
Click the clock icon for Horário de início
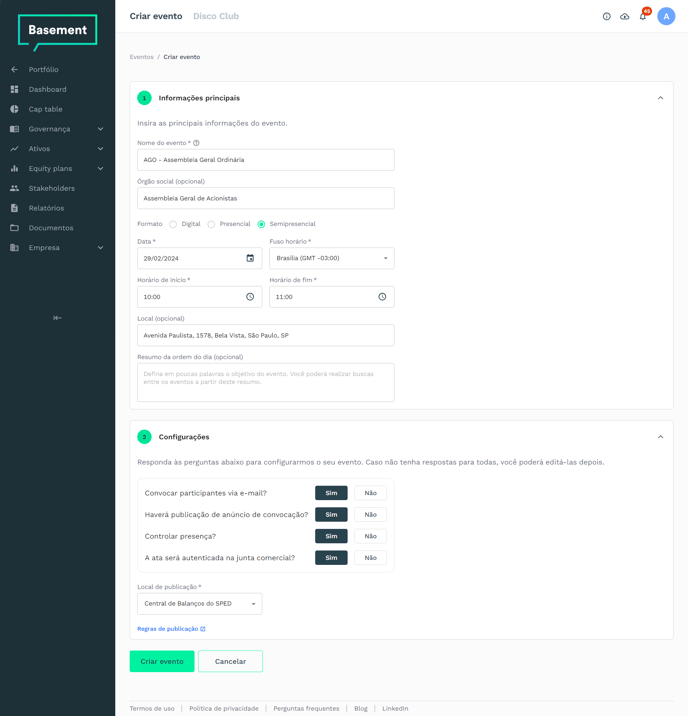coord(250,297)
